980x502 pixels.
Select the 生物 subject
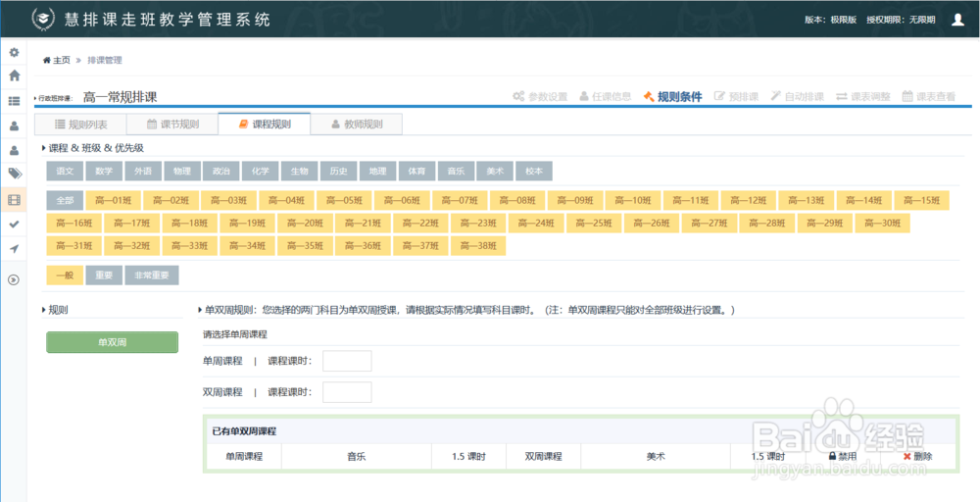299,171
